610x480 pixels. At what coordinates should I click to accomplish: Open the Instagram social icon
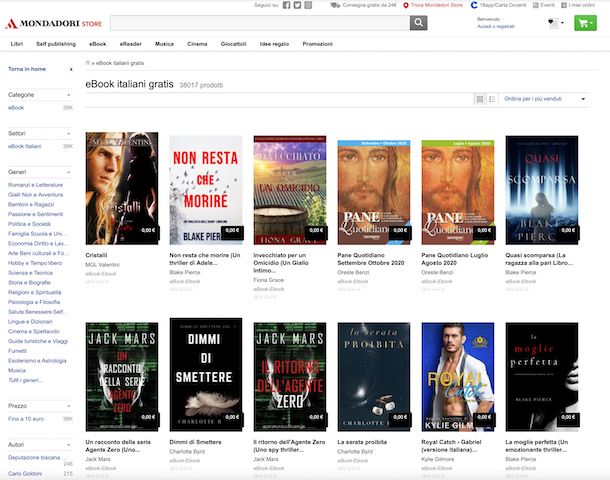[x=308, y=5]
